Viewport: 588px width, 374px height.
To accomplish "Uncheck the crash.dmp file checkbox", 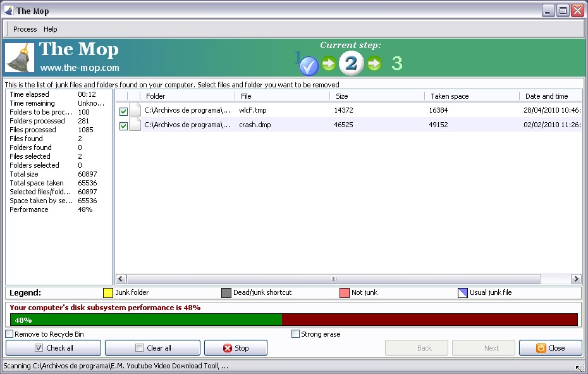I will 123,126.
